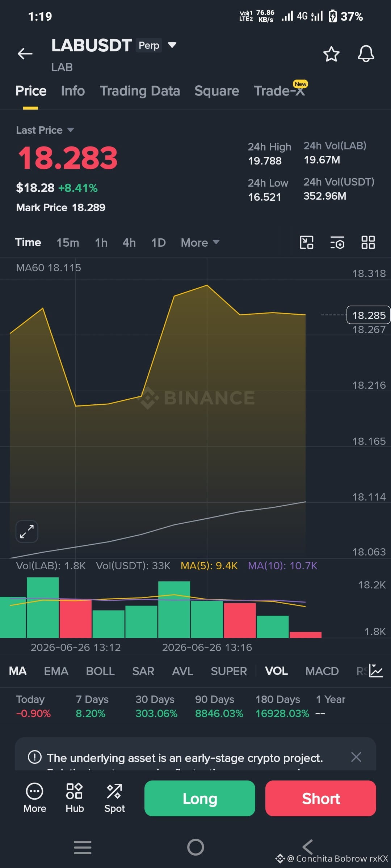Open the Square tab

tap(217, 91)
